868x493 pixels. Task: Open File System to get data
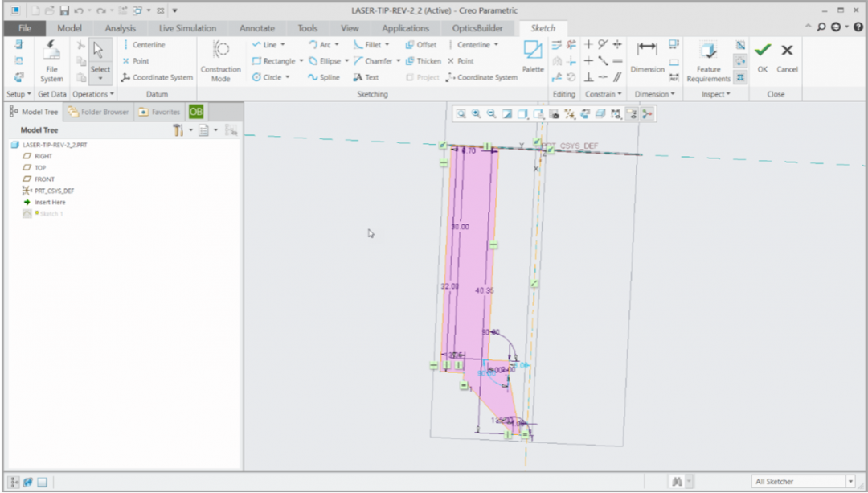click(51, 60)
